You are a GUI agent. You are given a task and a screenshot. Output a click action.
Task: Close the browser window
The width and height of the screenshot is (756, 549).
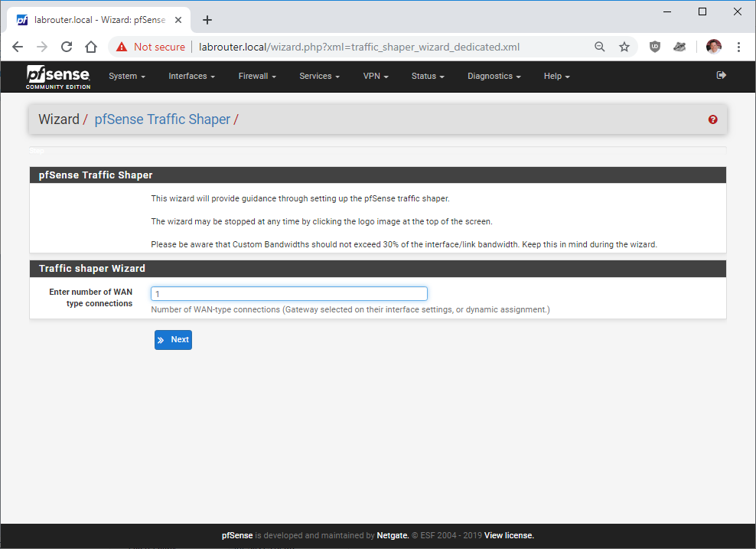pos(738,11)
